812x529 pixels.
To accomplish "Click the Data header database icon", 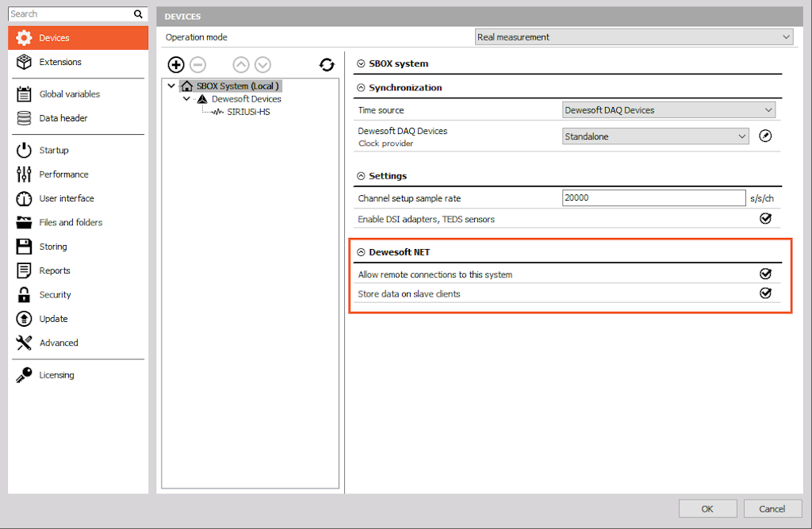I will [x=24, y=118].
